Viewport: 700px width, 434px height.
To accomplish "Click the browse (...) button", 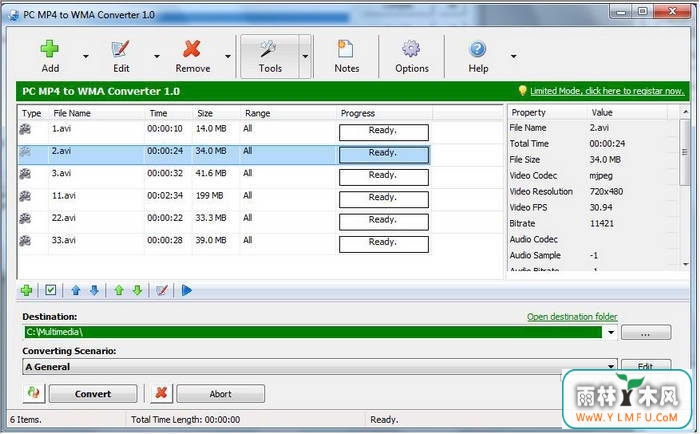I will (646, 333).
